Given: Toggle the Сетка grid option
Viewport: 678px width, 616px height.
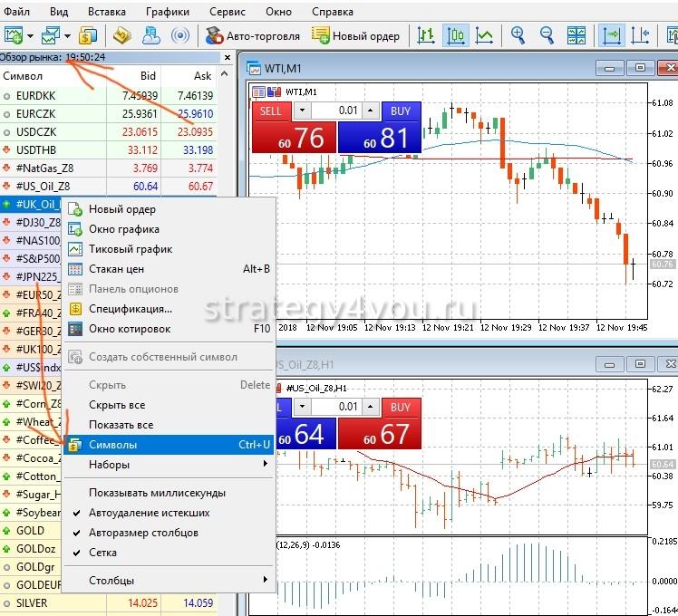Looking at the screenshot, I should (102, 552).
